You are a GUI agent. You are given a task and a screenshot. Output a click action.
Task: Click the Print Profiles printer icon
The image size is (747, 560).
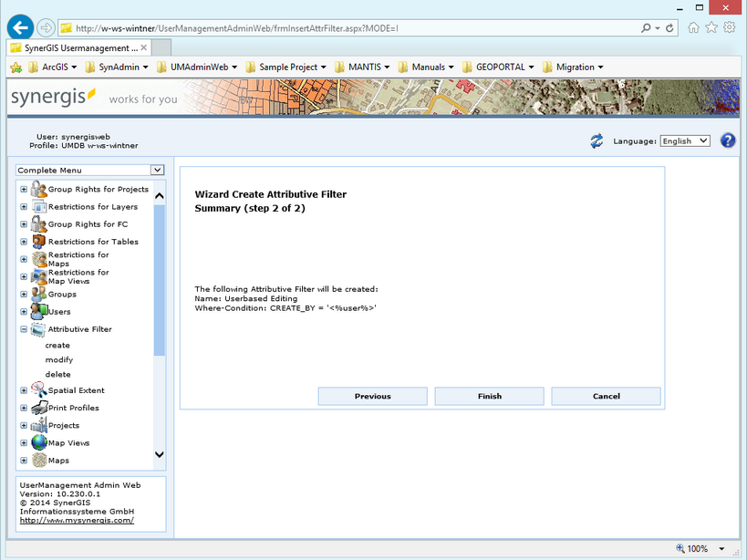tap(37, 408)
